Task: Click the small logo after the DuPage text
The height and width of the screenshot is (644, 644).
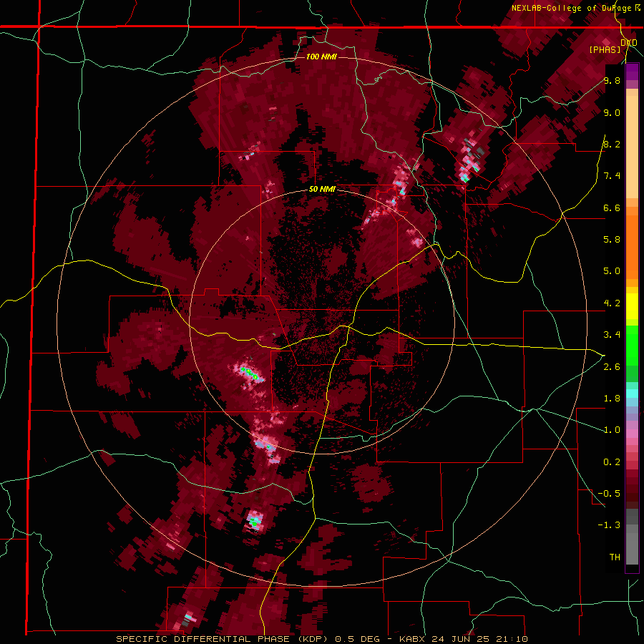Action: click(x=637, y=8)
